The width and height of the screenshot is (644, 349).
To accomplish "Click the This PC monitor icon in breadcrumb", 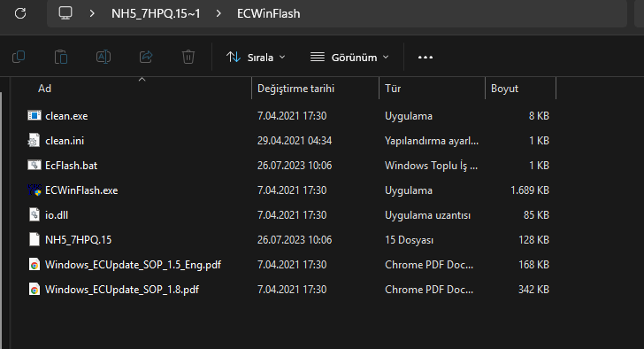I will point(65,13).
